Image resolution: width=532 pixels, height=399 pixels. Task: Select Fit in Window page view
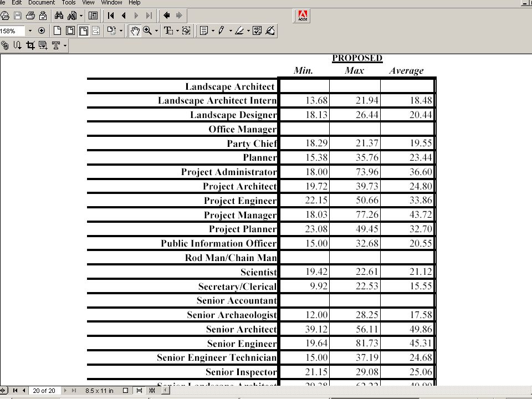[x=70, y=31]
